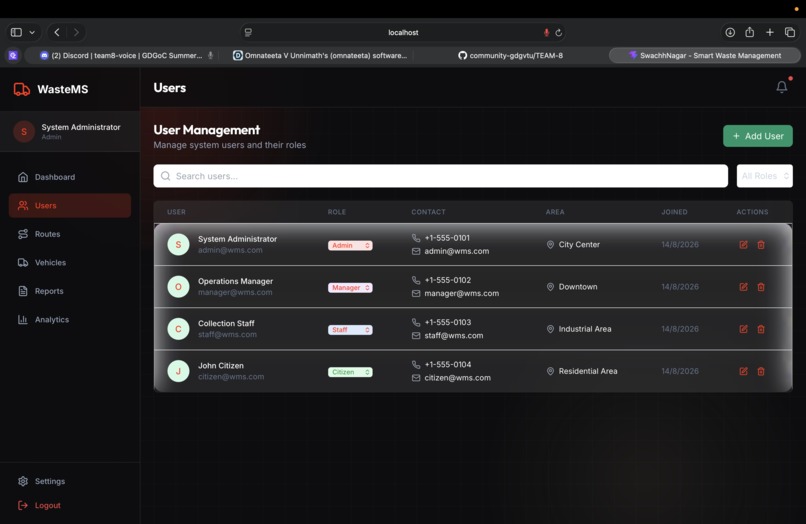This screenshot has width=806, height=524.
Task: Change the Citizen role dropdown
Action: 350,372
